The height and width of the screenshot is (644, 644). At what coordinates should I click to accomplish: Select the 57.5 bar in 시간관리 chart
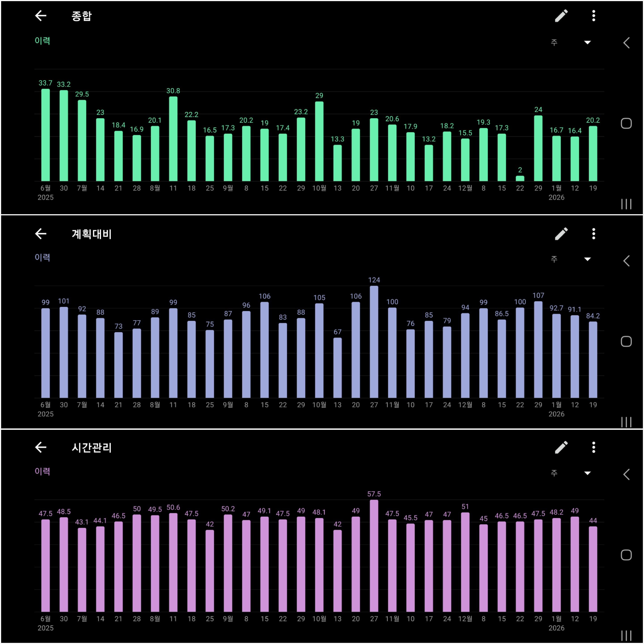[x=374, y=556]
